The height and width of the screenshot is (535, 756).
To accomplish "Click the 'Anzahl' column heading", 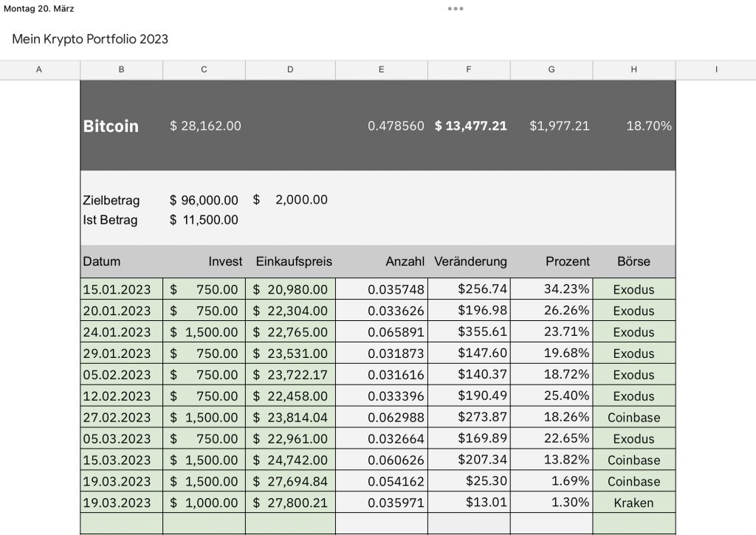I will click(382, 261).
